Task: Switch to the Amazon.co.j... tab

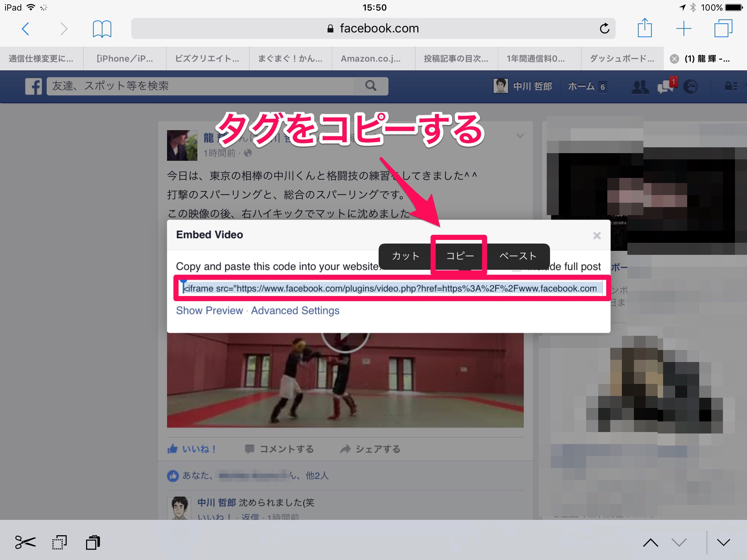Action: point(371,59)
